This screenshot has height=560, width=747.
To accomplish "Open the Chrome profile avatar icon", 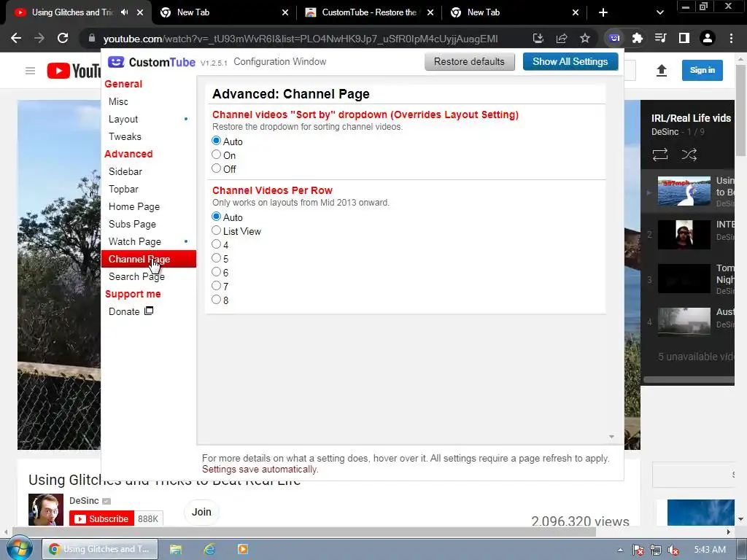I will pos(708,38).
